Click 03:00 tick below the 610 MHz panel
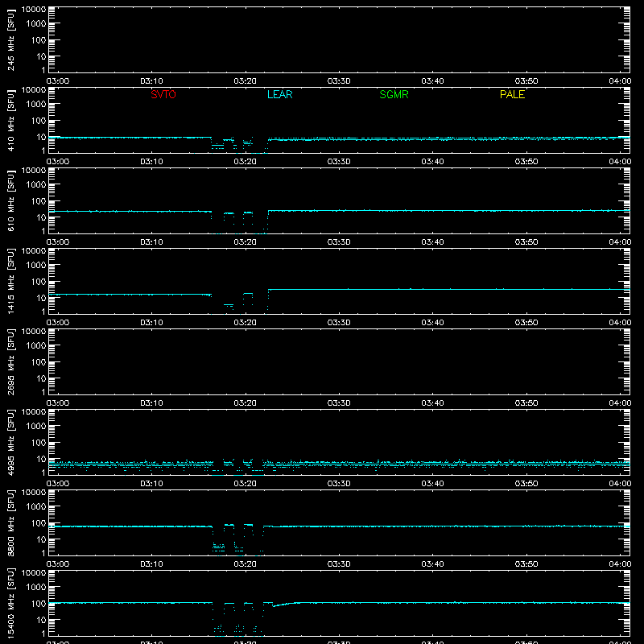Image resolution: width=644 pixels, height=644 pixels. [x=58, y=242]
